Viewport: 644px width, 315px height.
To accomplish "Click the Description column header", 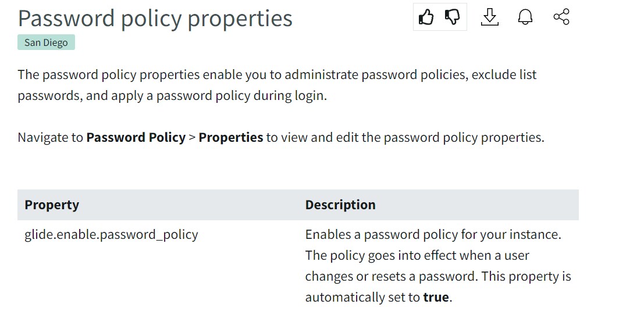I will 340,205.
